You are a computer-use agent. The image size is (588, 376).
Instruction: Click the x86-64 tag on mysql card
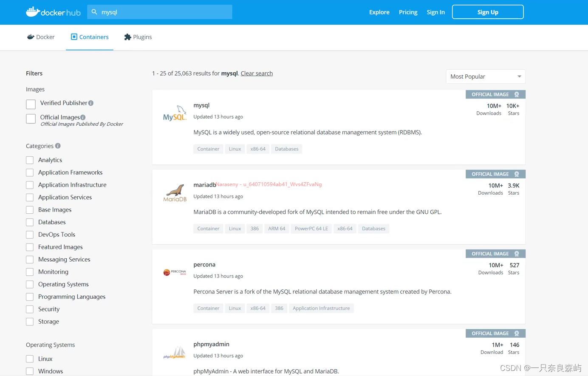coord(258,149)
